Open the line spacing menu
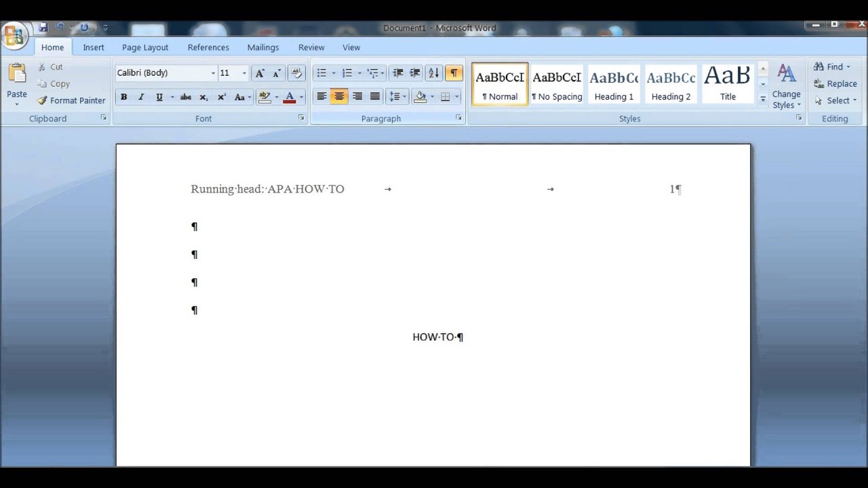The image size is (868, 488). [397, 97]
